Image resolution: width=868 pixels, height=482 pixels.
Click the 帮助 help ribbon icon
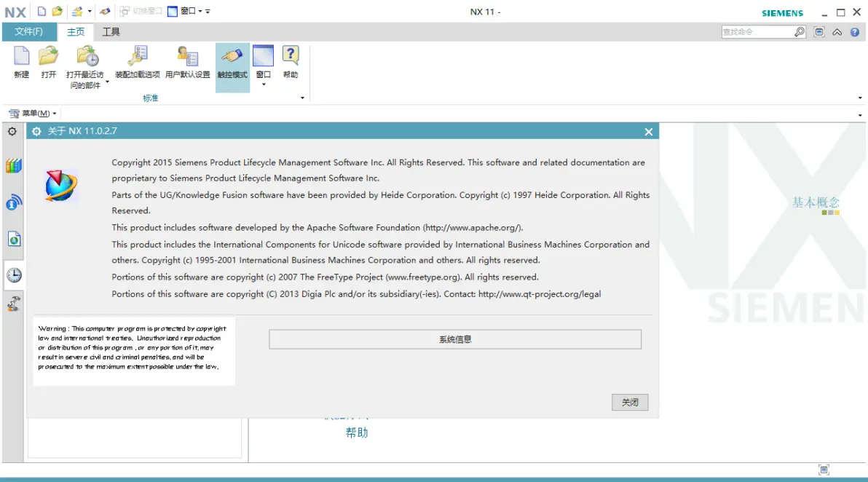coord(291,62)
